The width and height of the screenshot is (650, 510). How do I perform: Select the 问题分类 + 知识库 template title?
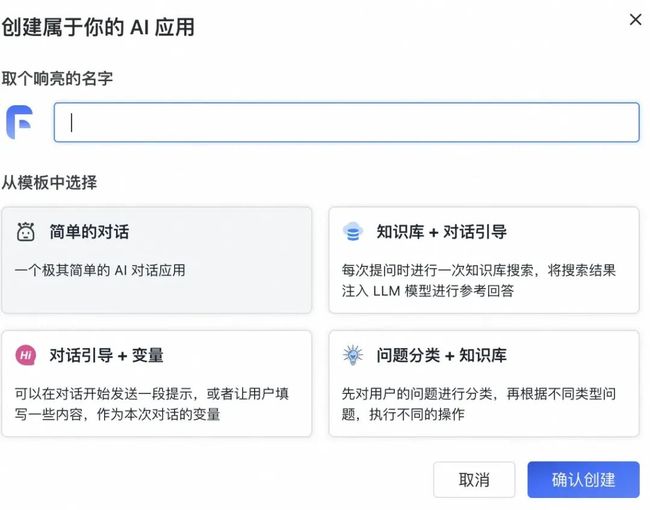(441, 355)
